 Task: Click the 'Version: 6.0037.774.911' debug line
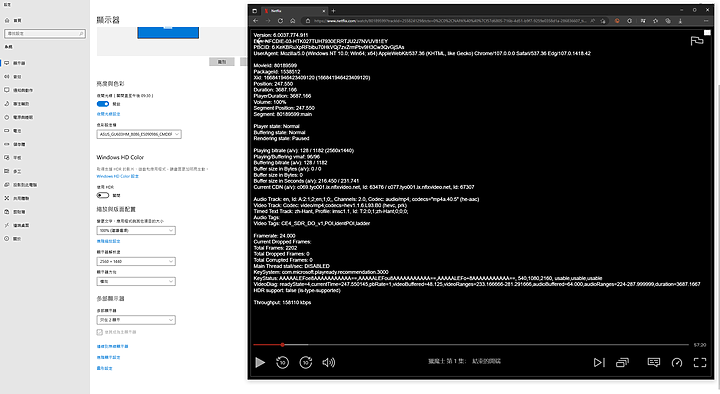coord(281,35)
